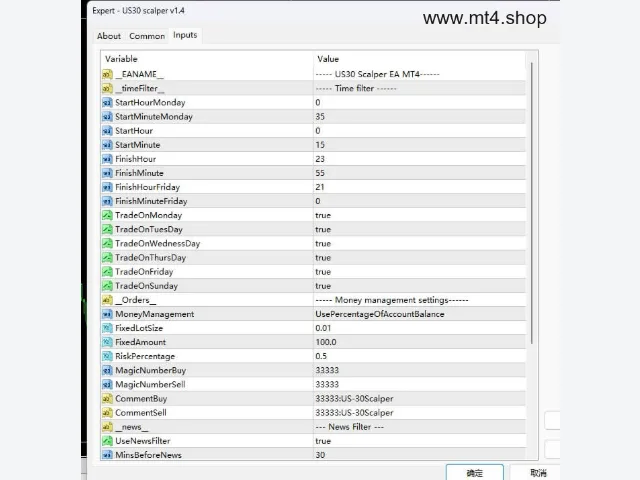Open MoneyManagement UsePercentageOfAccountBalance value

coord(380,314)
